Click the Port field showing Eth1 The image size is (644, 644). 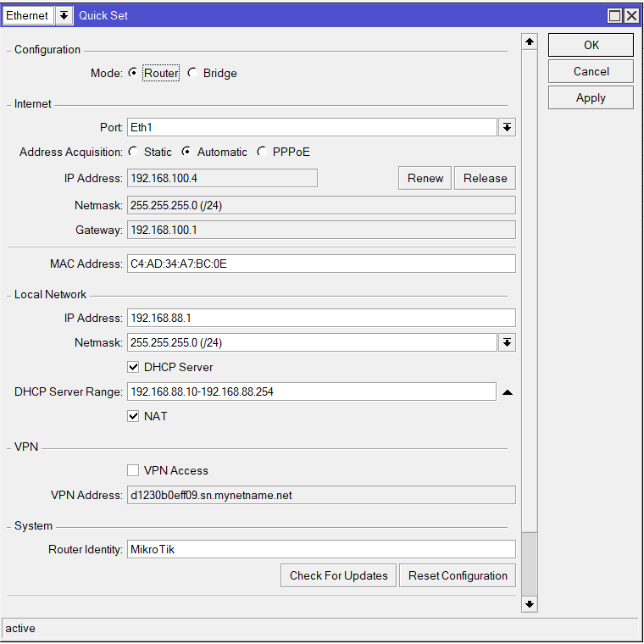[312, 127]
